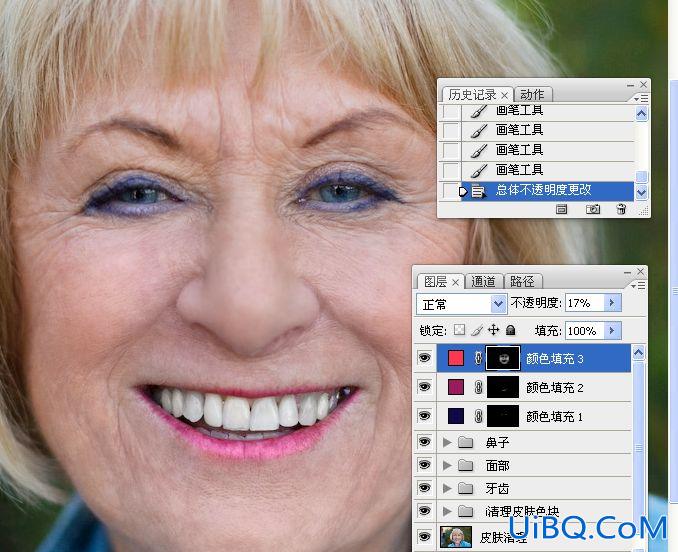The width and height of the screenshot is (678, 552).
Task: Click the folder icon of the 鼻子 group
Action: coord(466,442)
